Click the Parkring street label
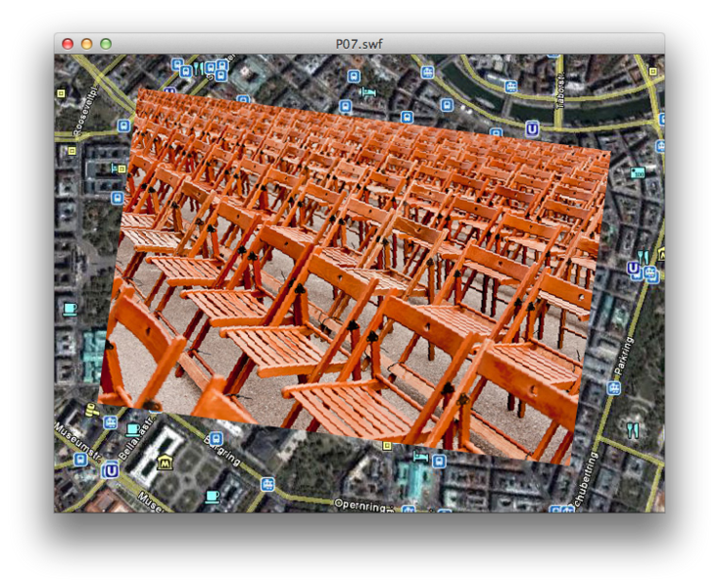 [624, 357]
